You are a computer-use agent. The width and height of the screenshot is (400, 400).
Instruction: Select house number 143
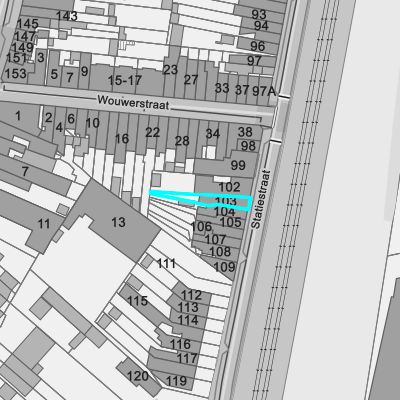pos(67,16)
